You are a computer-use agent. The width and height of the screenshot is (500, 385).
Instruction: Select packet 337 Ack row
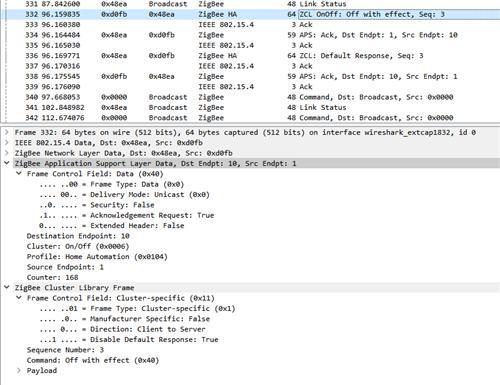(x=250, y=66)
